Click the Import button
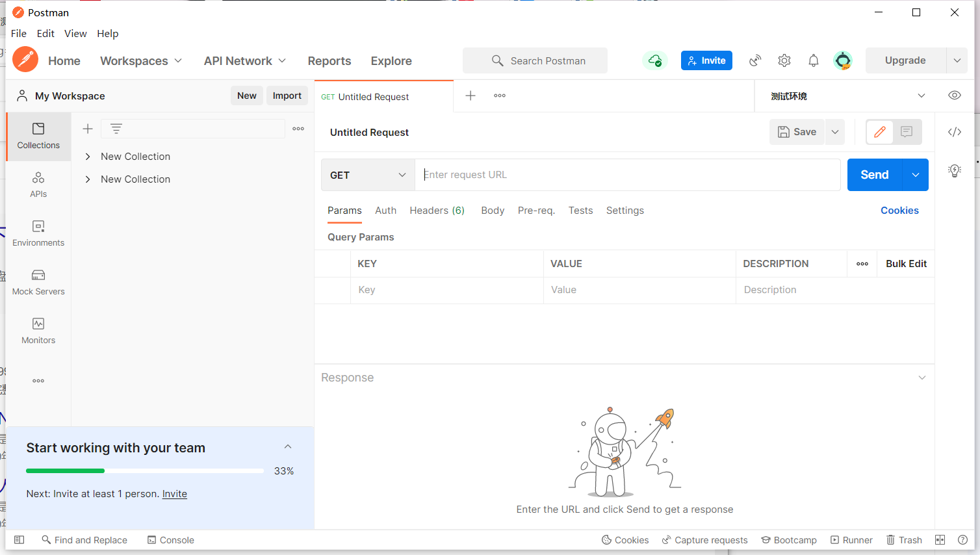 (287, 96)
